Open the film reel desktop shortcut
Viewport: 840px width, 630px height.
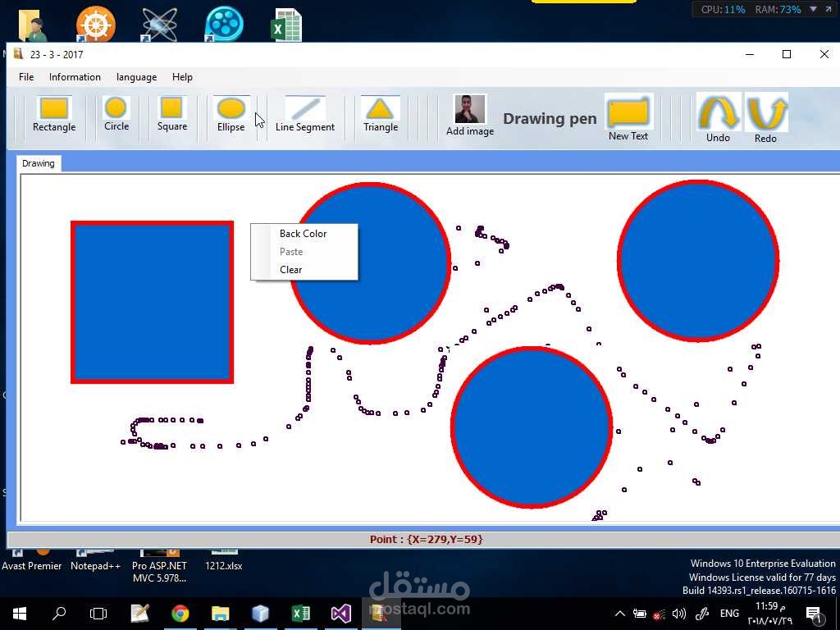pos(224,24)
